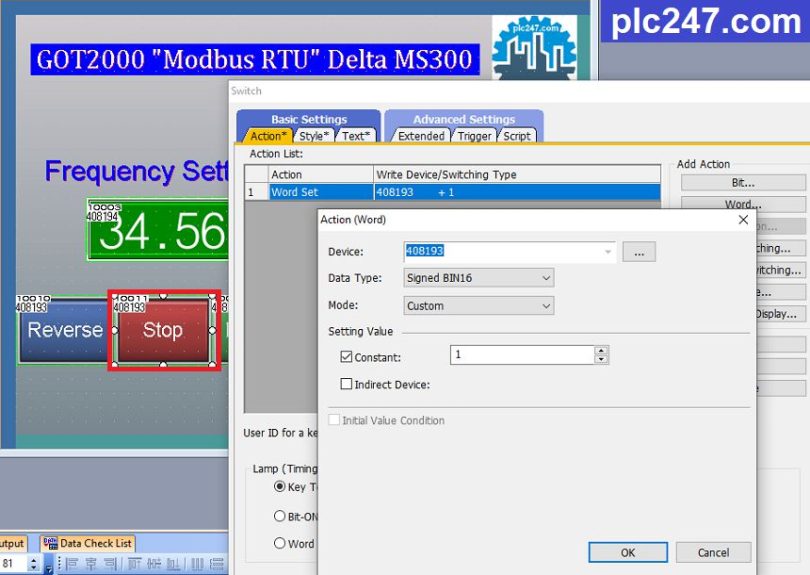Open the Device field dropdown arrow

coord(608,252)
